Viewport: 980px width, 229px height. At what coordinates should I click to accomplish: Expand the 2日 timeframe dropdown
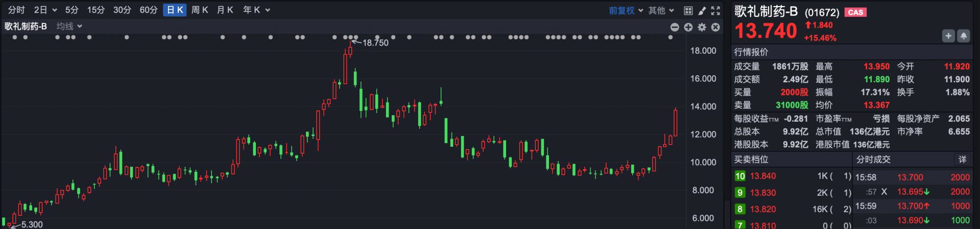click(x=45, y=10)
